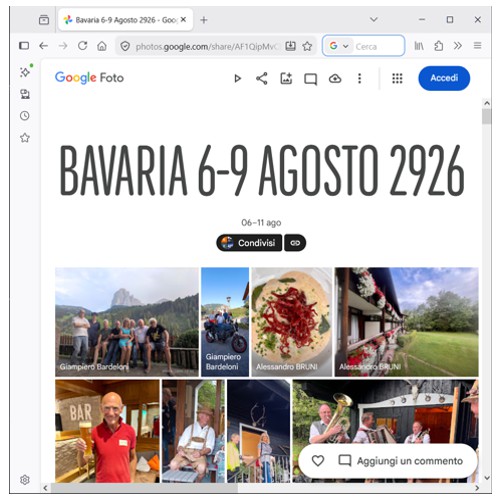Click the comment bubble icon beside Aggiungi un commento
This screenshot has height=500, width=500.
pyautogui.click(x=345, y=461)
